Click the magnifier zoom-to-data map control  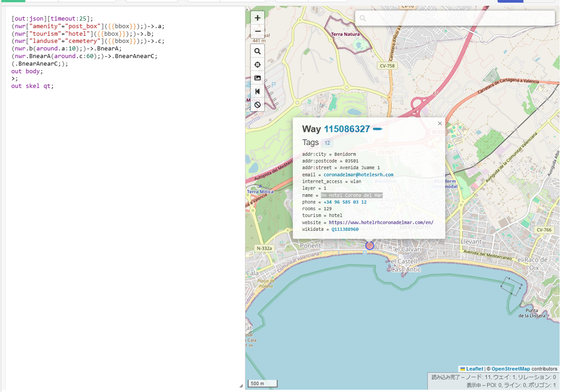click(x=257, y=51)
